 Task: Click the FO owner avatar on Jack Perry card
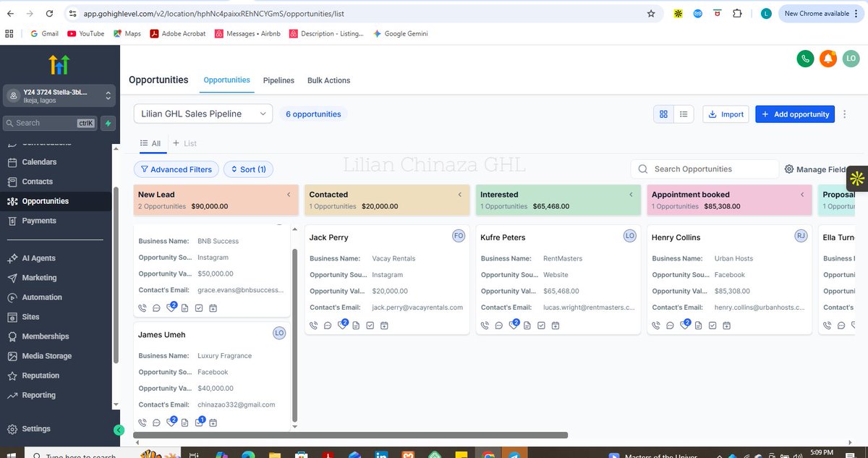click(459, 236)
